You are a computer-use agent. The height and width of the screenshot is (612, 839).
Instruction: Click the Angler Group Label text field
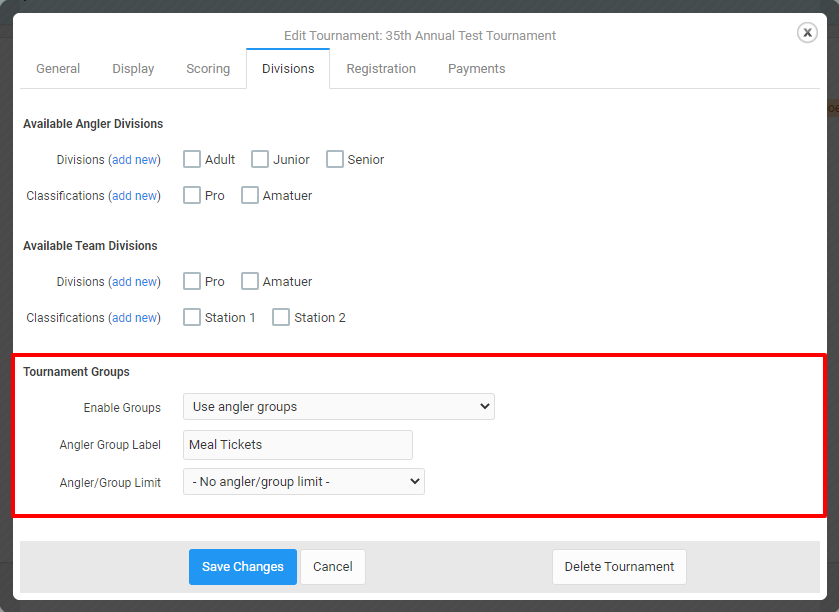tap(298, 445)
